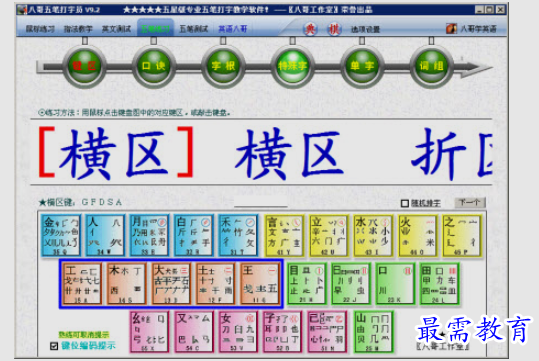Click the 大 key tile (13 D)

point(171,284)
